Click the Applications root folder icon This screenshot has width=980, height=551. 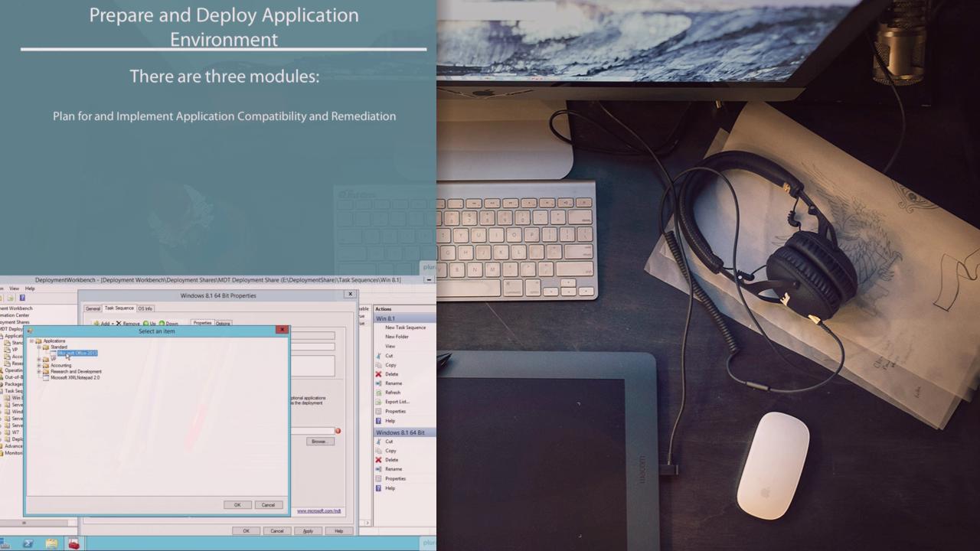38,341
